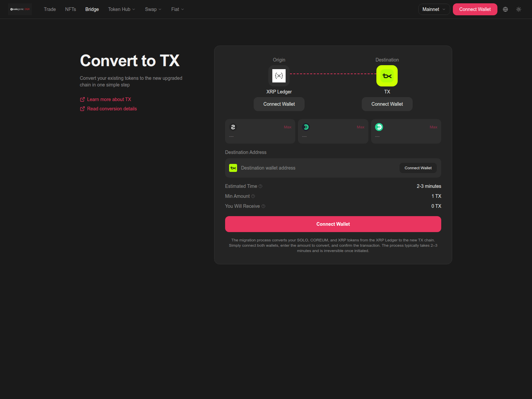This screenshot has width=532, height=399.
Task: Click the Min Amount info icon
Action: pos(253,196)
